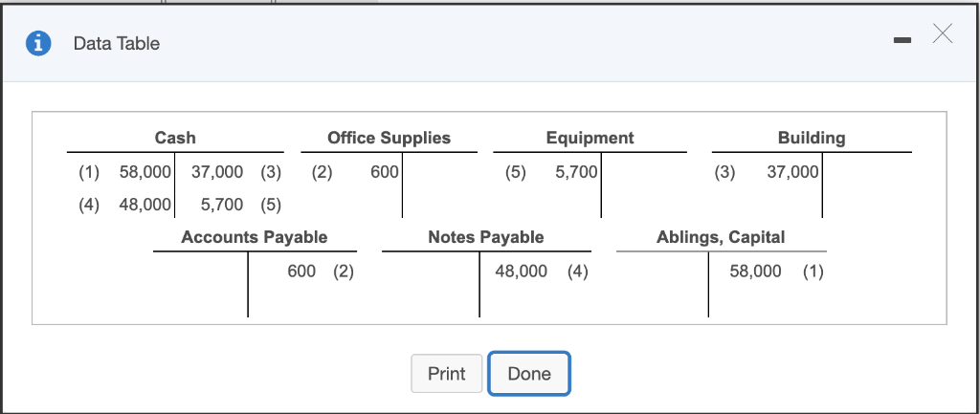This screenshot has height=414, width=980.
Task: Select the Cash account heading
Action: 175,138
